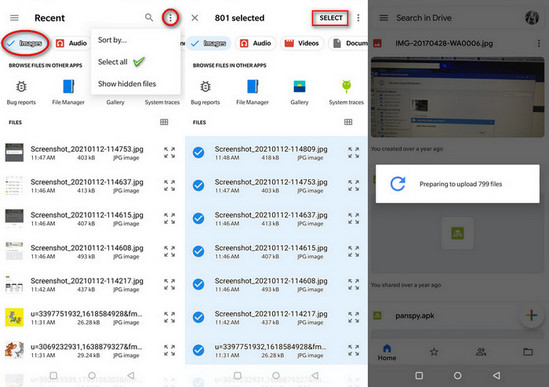The image size is (549, 387).
Task: Cancel the 801 selected selection
Action: click(x=195, y=18)
